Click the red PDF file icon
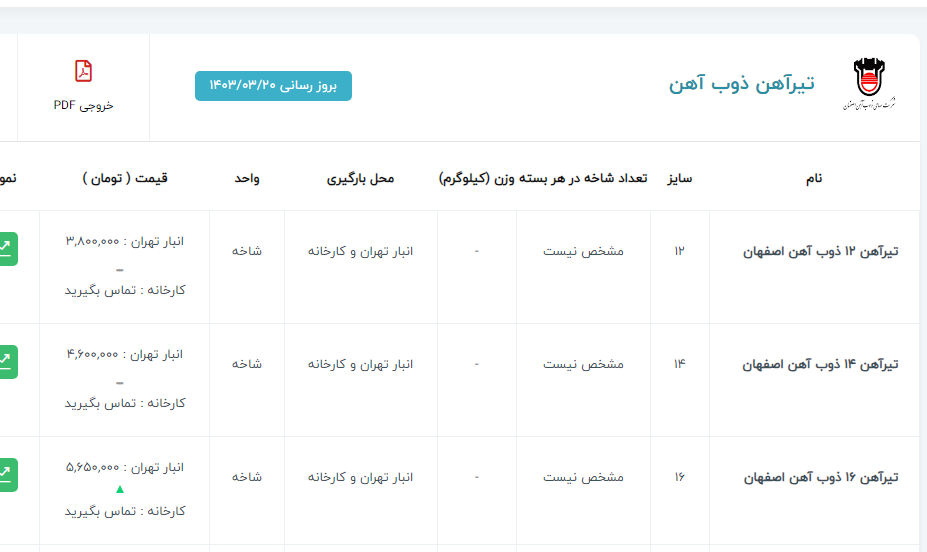Image resolution: width=927 pixels, height=552 pixels. [84, 71]
